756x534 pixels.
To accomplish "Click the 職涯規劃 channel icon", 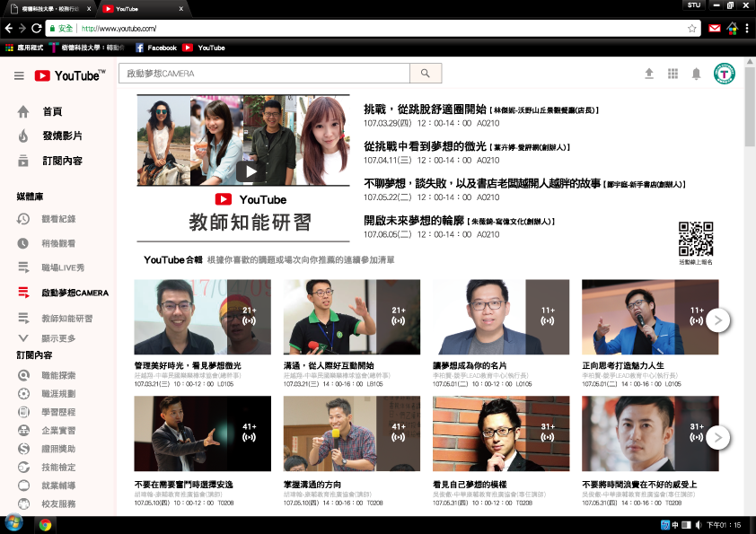I will (23, 394).
